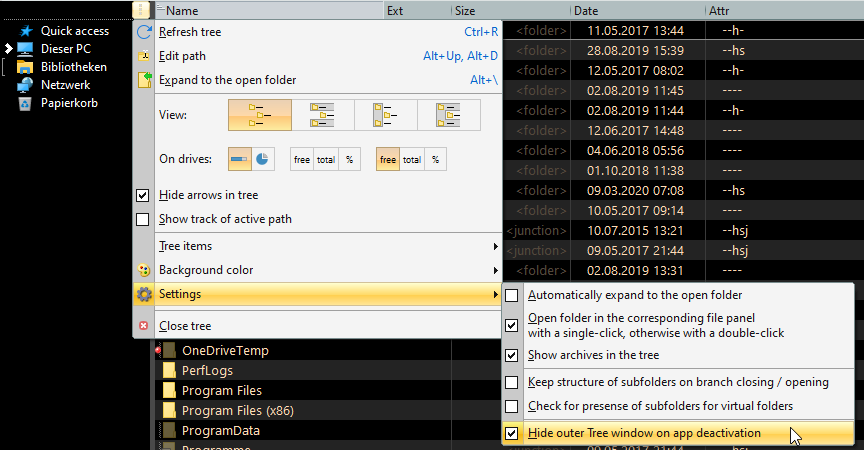This screenshot has height=450, width=864.
Task: Toggle Hide arrows in tree checkbox
Action: pyautogui.click(x=142, y=196)
